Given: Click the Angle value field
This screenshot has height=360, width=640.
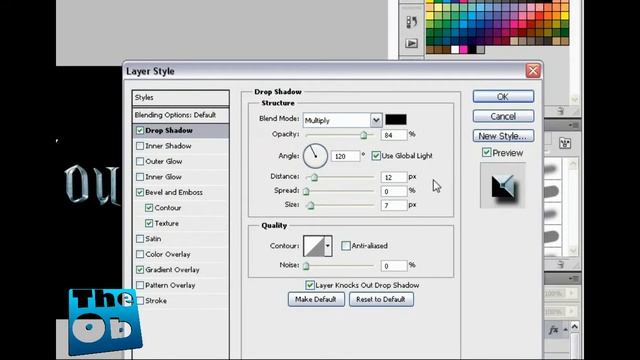Looking at the screenshot, I should [x=345, y=156].
